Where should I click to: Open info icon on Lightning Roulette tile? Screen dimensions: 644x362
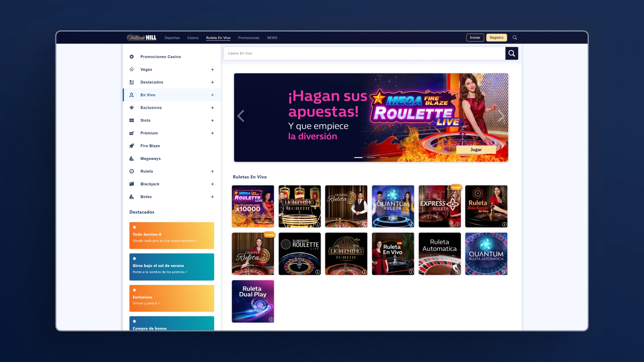pos(318,224)
